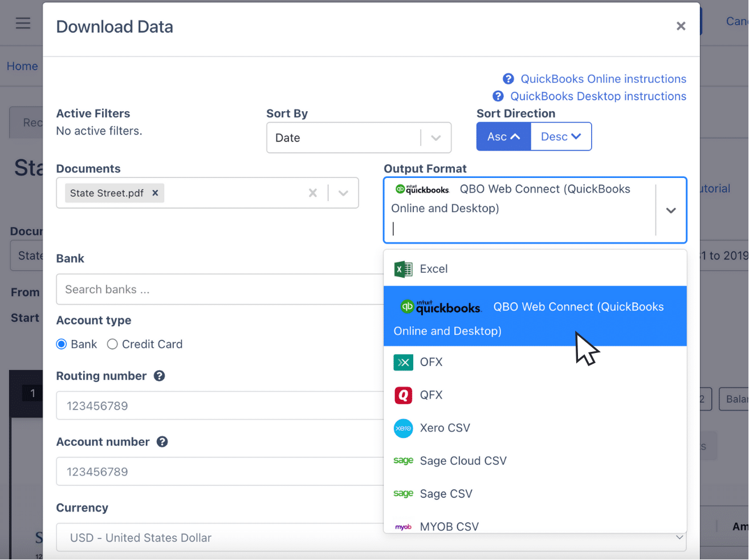
Task: Close the Download Data dialog
Action: (681, 26)
